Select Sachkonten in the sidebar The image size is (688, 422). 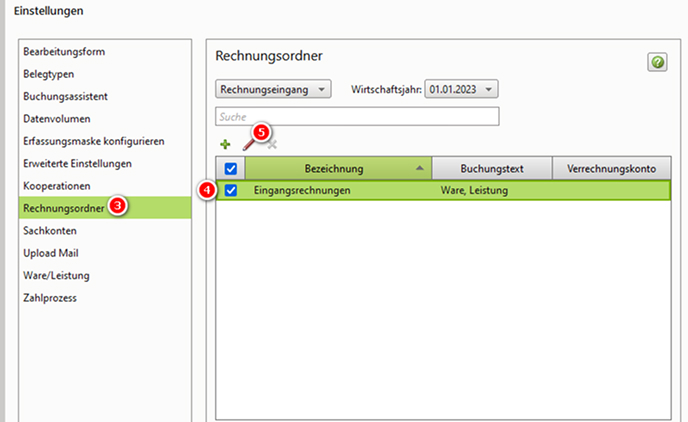pos(50,230)
